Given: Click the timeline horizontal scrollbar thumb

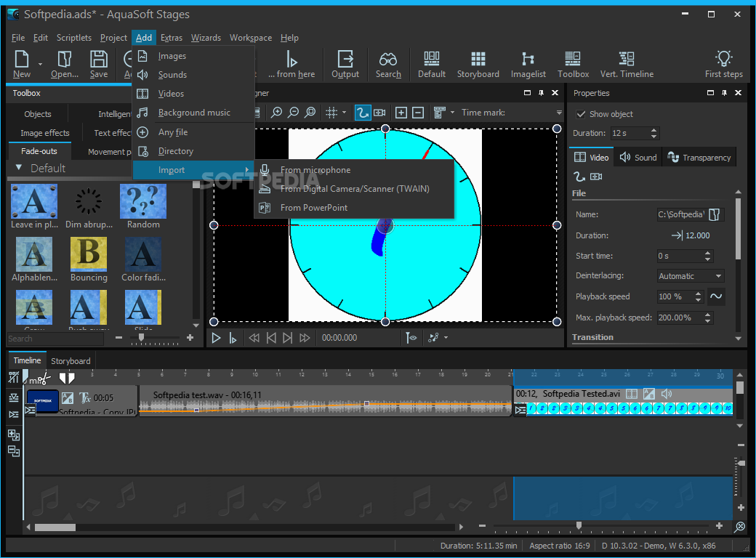Looking at the screenshot, I should 55,527.
